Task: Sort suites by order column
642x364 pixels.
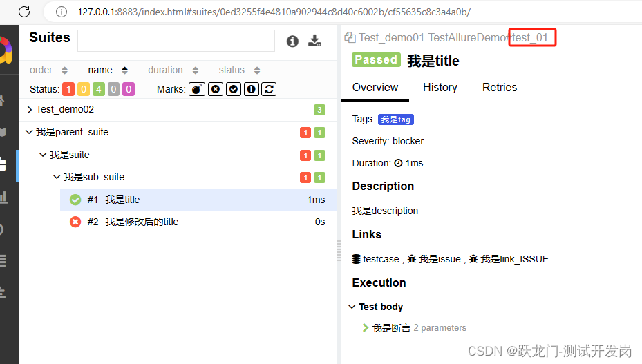Action: pyautogui.click(x=49, y=70)
